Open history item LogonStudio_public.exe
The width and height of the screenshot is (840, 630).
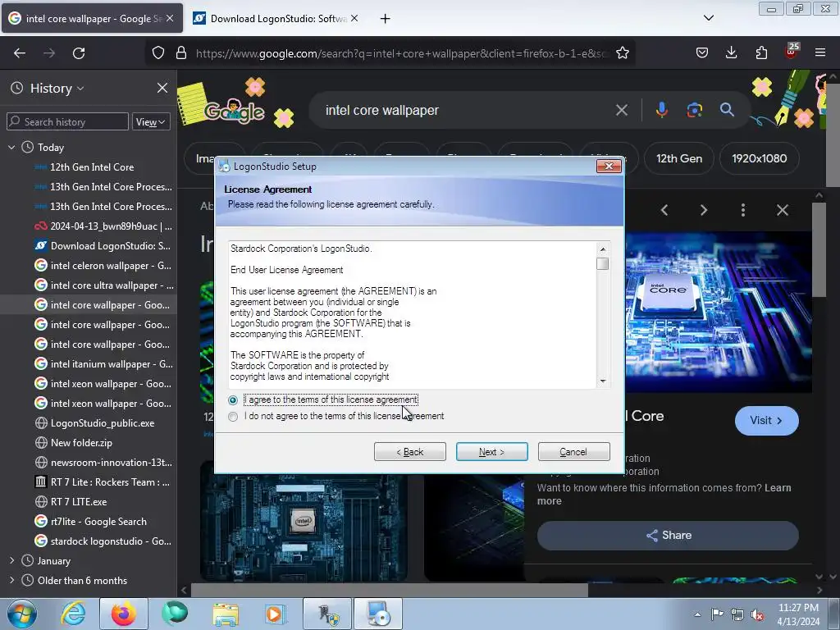(103, 423)
